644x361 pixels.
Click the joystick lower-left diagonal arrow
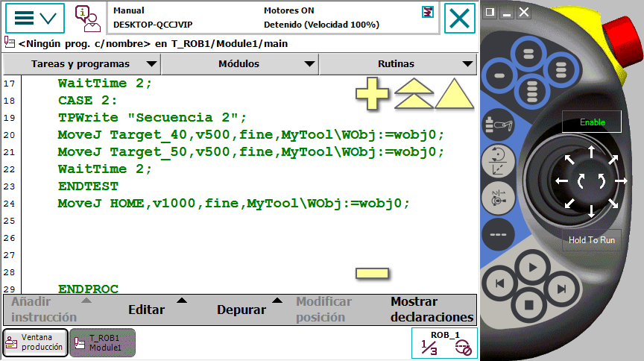(x=569, y=203)
